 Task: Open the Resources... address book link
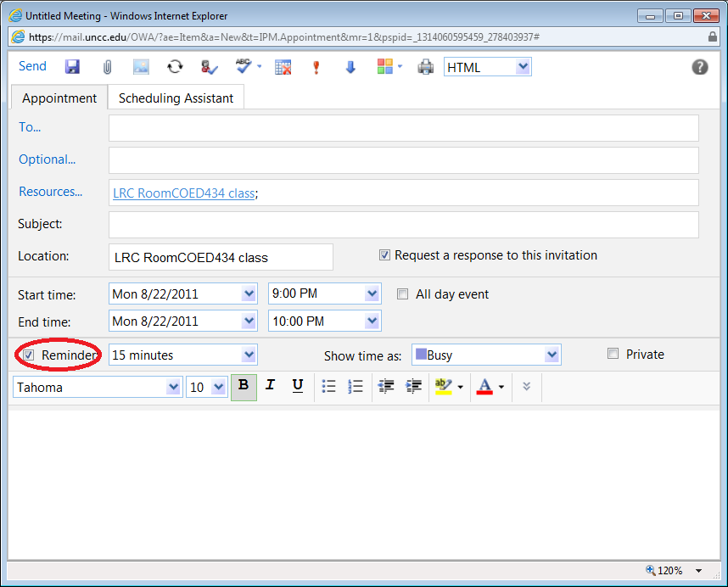point(50,192)
